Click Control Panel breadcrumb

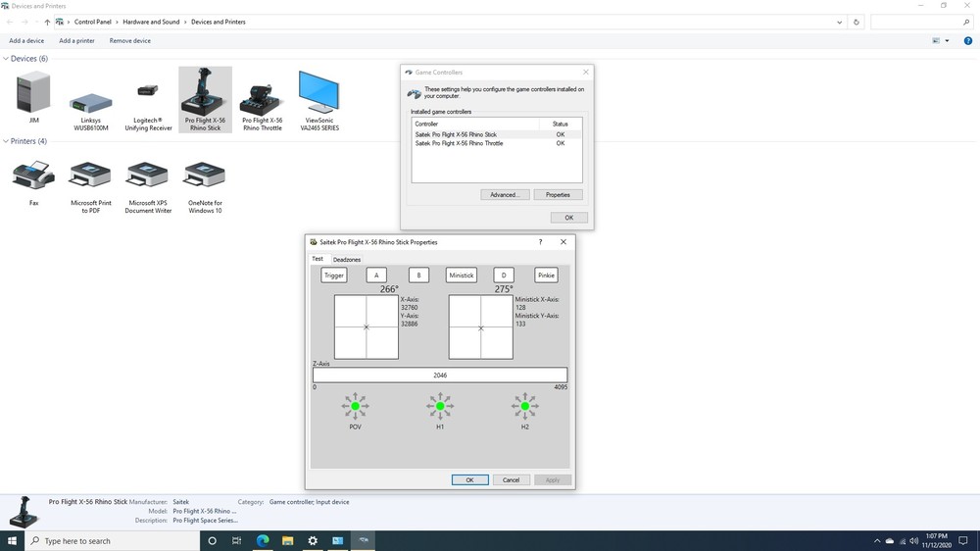click(92, 22)
